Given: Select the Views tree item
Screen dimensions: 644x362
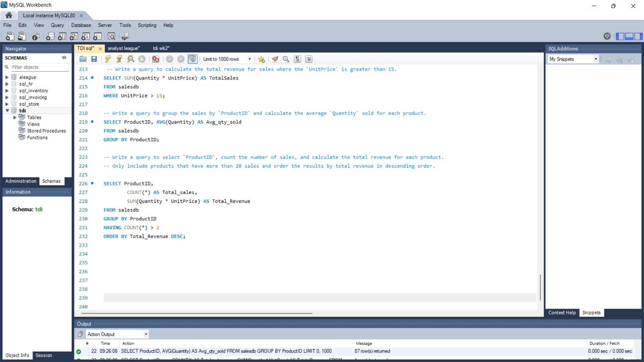Looking at the screenshot, I should pyautogui.click(x=33, y=124).
